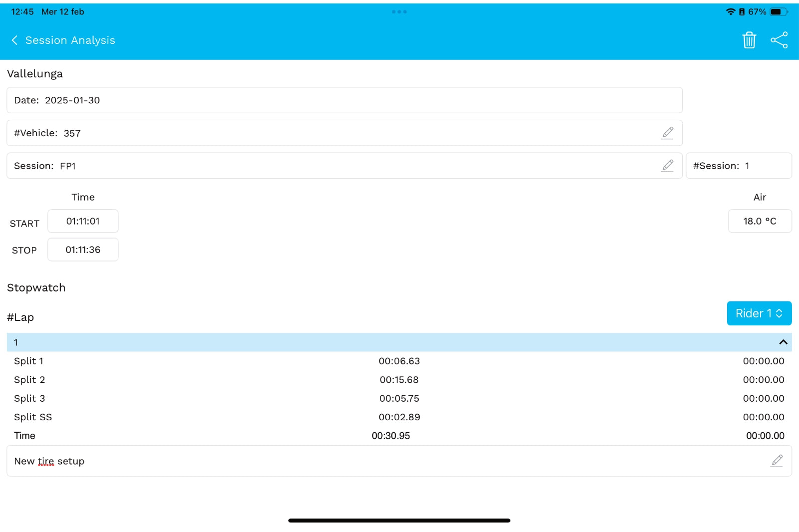Tap the trash delete session icon
The height and width of the screenshot is (532, 799).
coord(749,40)
